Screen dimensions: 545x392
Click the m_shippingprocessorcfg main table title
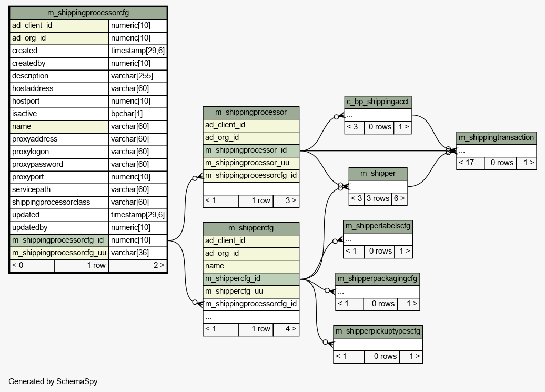88,13
